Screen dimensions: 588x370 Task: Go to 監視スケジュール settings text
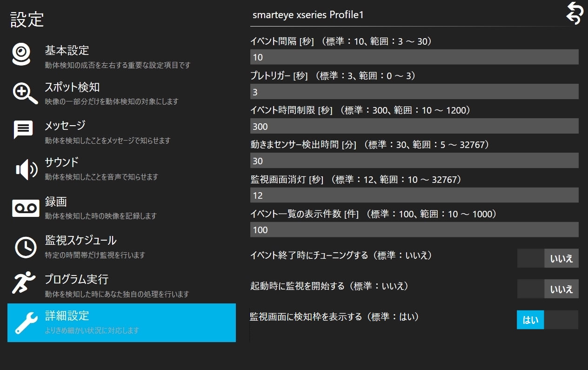[x=80, y=241]
